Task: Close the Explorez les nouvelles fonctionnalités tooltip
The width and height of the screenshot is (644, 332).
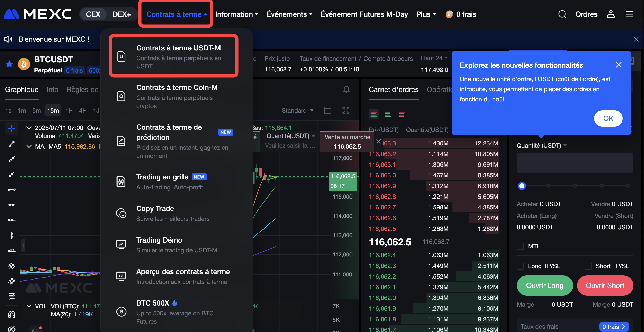Action: coord(618,65)
